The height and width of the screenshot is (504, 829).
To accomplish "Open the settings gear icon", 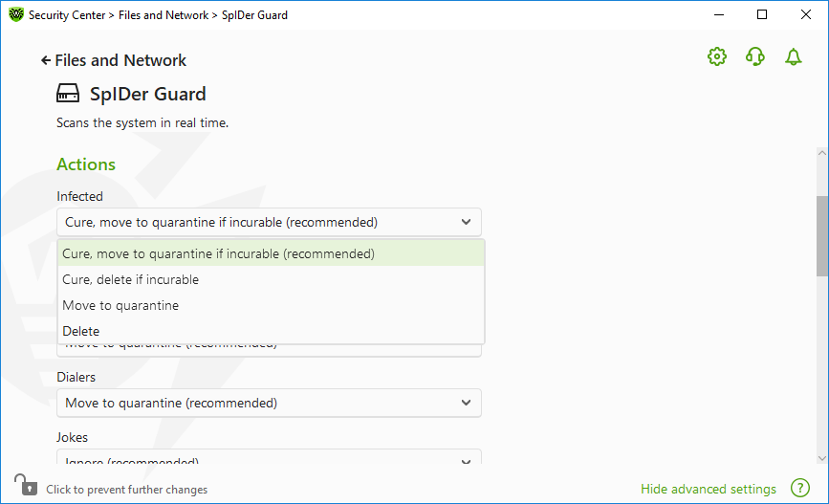I will (717, 56).
